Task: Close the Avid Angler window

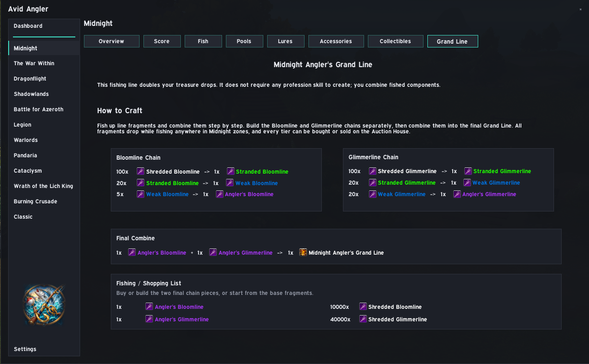Action: coord(580,9)
